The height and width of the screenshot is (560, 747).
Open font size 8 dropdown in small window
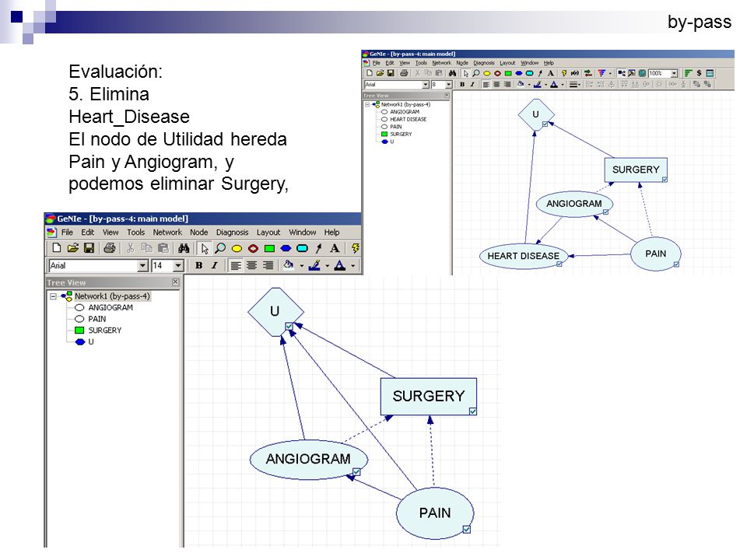[x=448, y=84]
